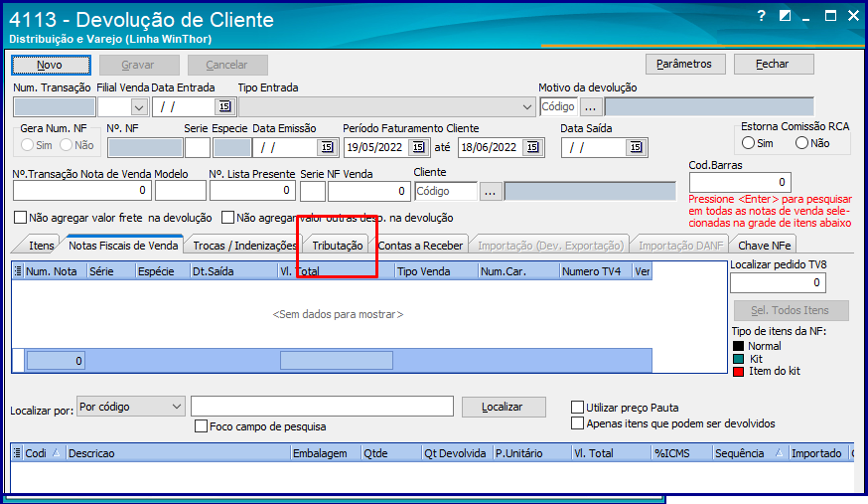Enable Utilizar preço Pauta checkbox
The image size is (868, 504).
coord(577,408)
